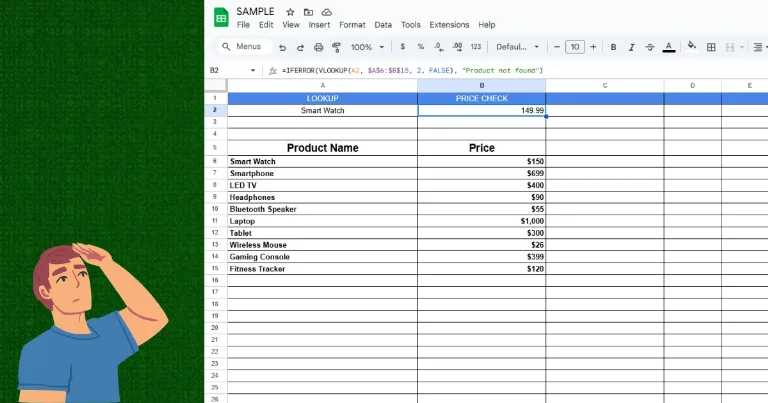Viewport: 768px width, 403px height.
Task: Click the borders icon in the toolbar
Action: (711, 47)
